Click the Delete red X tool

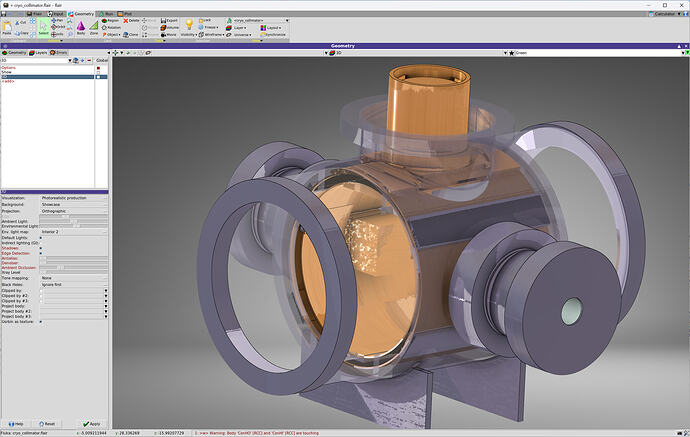click(131, 21)
